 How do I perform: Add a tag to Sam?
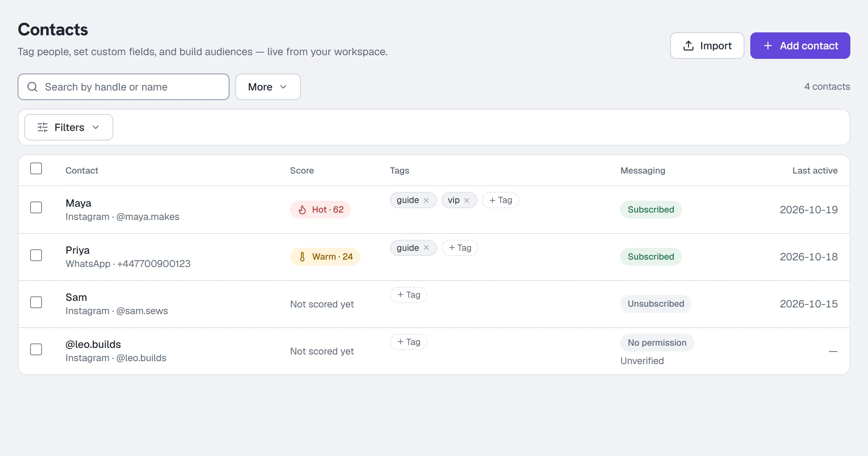(409, 295)
